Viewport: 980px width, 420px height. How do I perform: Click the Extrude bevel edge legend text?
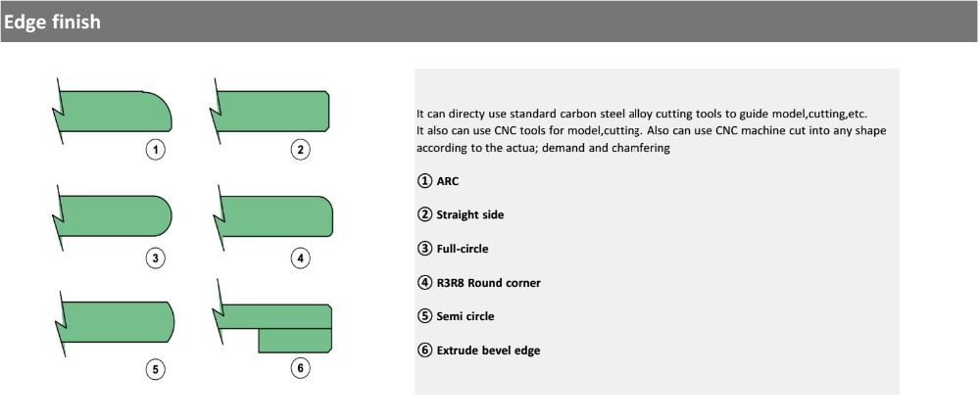[x=488, y=350]
